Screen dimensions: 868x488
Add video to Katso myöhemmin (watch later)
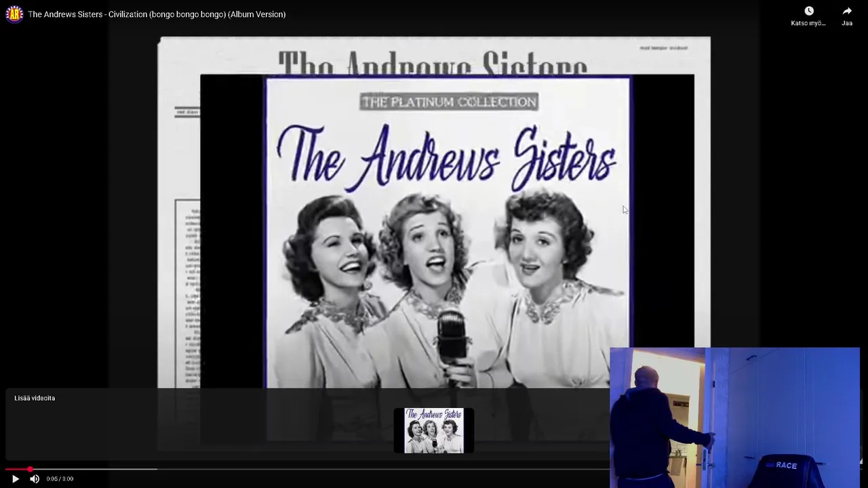808,16
